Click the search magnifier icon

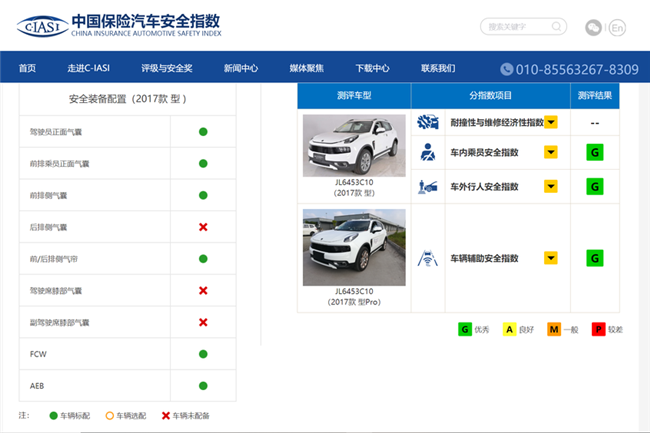(556, 27)
